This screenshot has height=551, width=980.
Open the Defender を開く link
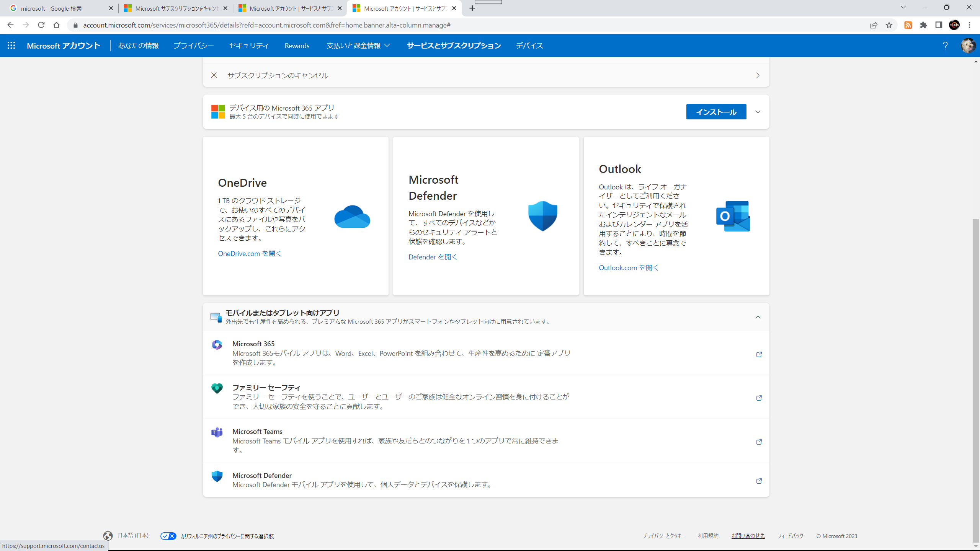[x=433, y=257]
